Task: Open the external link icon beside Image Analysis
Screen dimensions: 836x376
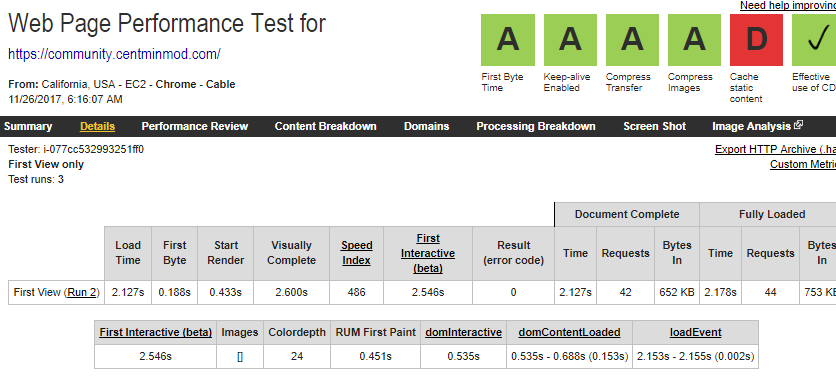Action: [798, 125]
